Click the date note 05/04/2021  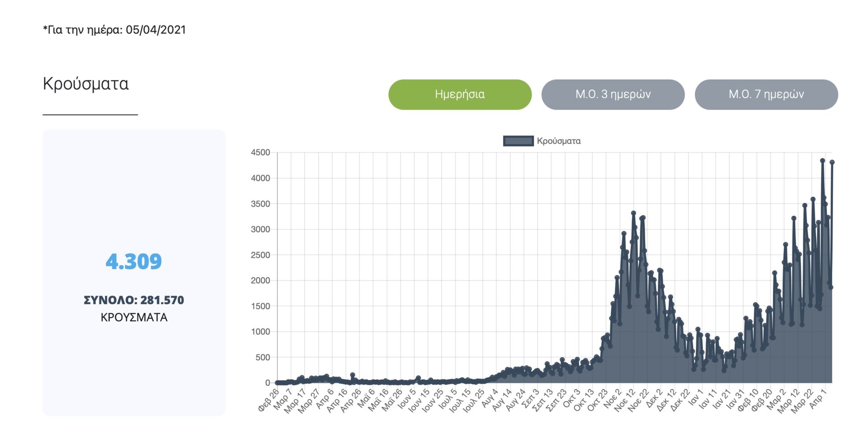tap(114, 30)
